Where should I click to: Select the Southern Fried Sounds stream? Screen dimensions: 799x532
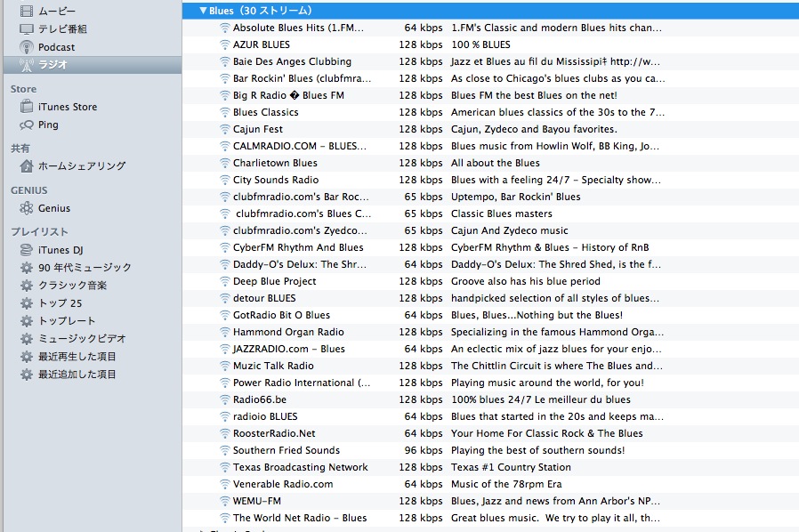pos(287,450)
